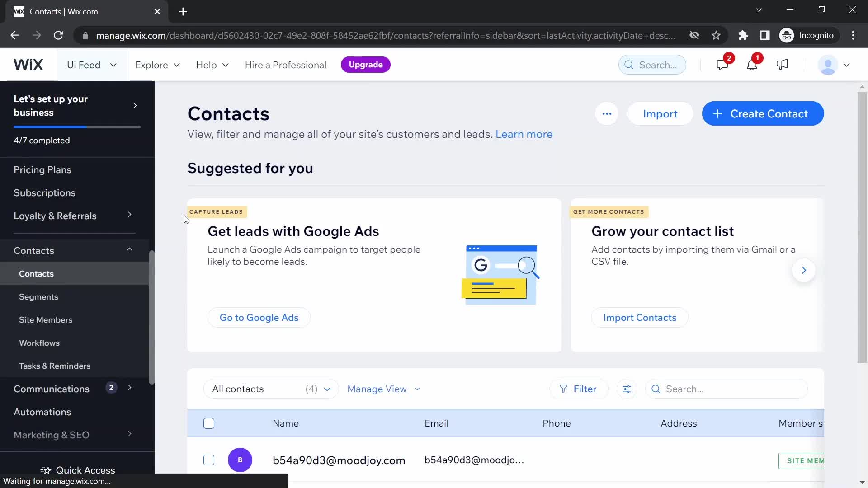Click the browser address bar
Image resolution: width=868 pixels, height=488 pixels.
386,35
